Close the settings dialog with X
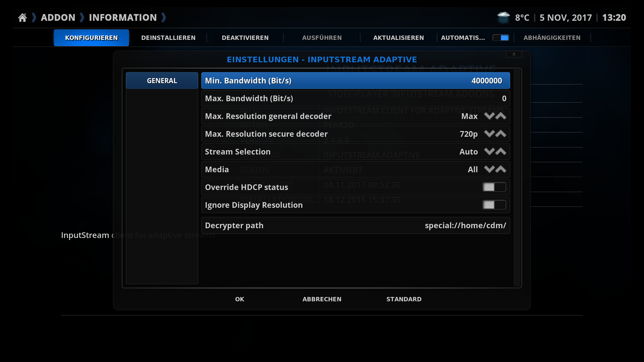The height and width of the screenshot is (362, 644). click(514, 54)
